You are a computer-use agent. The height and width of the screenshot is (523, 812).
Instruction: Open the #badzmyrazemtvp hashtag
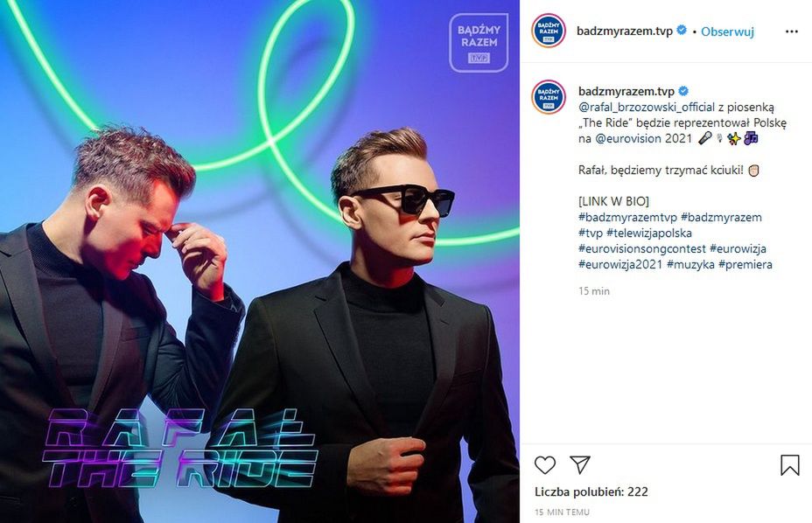627,218
